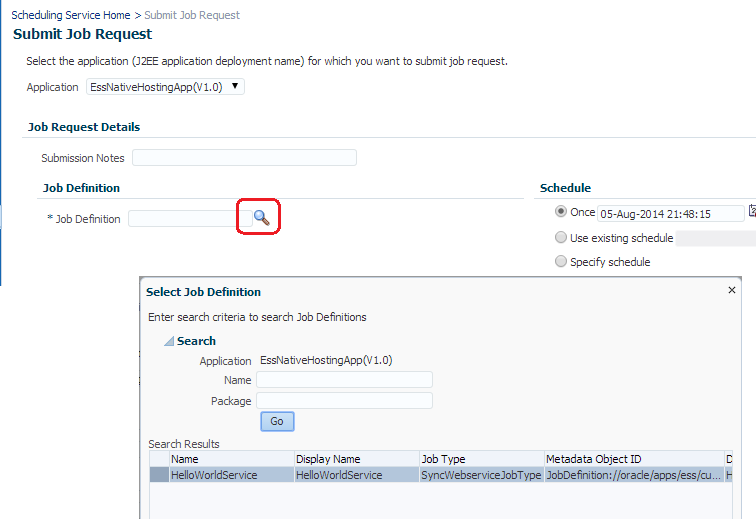Screen dimensions: 756x519
Task: Select the Once schedule radio button
Action: click(x=561, y=212)
